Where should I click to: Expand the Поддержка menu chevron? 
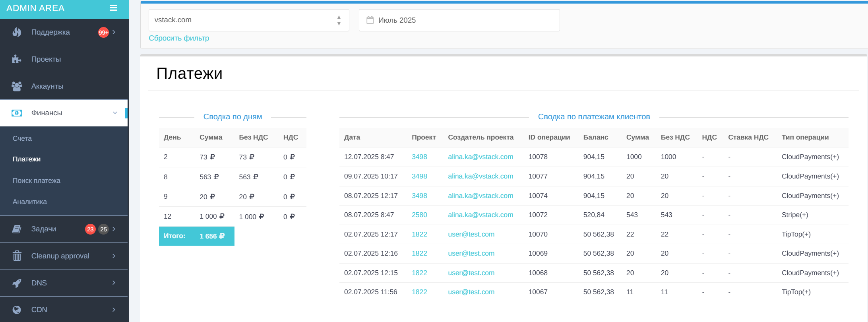[x=114, y=32]
